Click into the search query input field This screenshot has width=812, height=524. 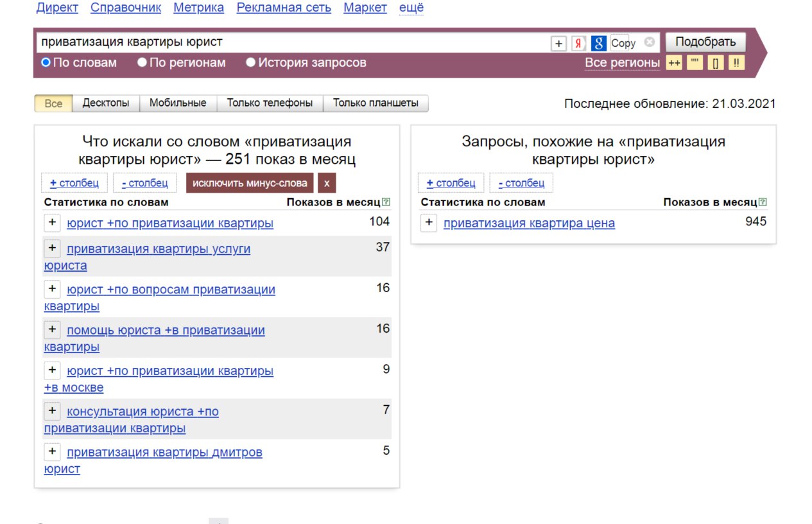point(292,42)
